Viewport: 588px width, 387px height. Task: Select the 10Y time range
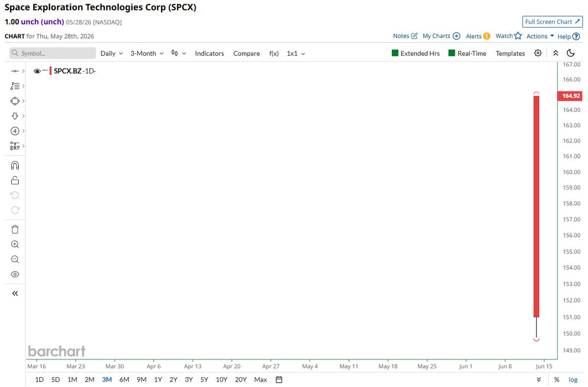tap(221, 380)
